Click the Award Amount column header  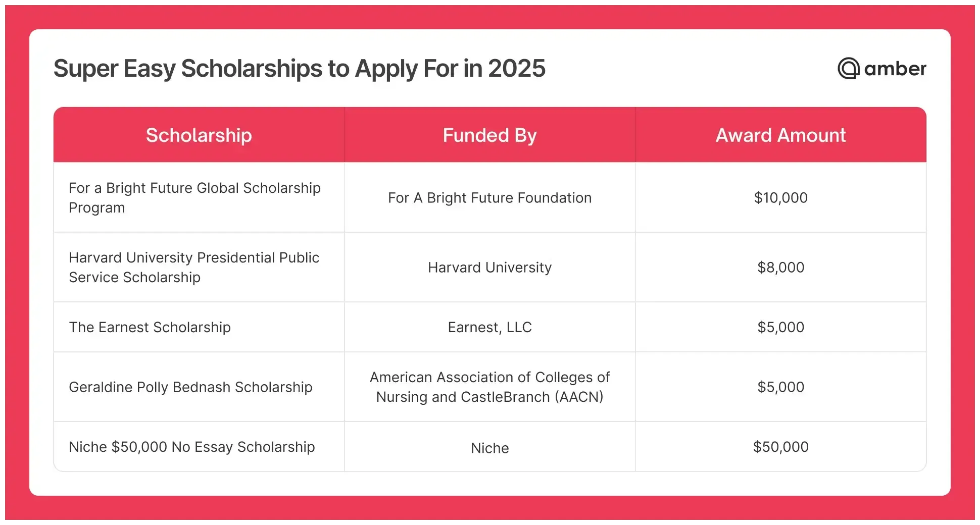point(780,135)
